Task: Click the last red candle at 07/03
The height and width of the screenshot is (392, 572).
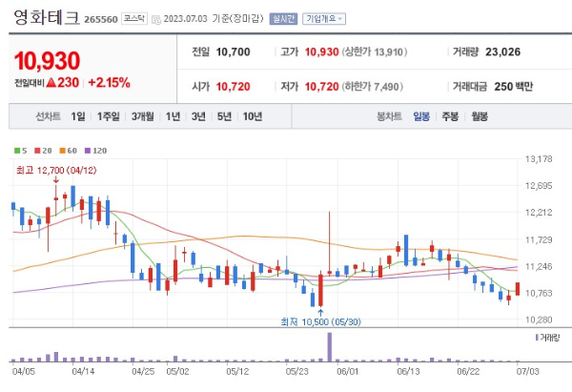Action: [518, 289]
